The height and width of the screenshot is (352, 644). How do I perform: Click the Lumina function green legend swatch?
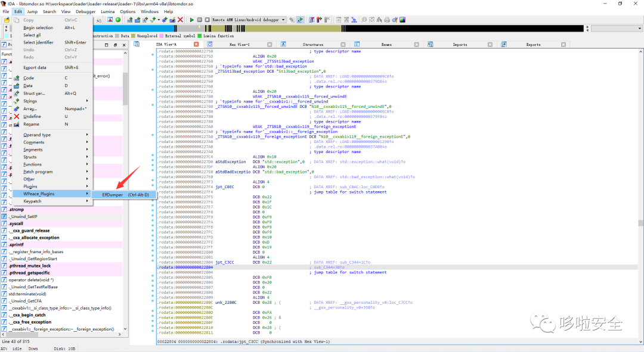pos(200,36)
